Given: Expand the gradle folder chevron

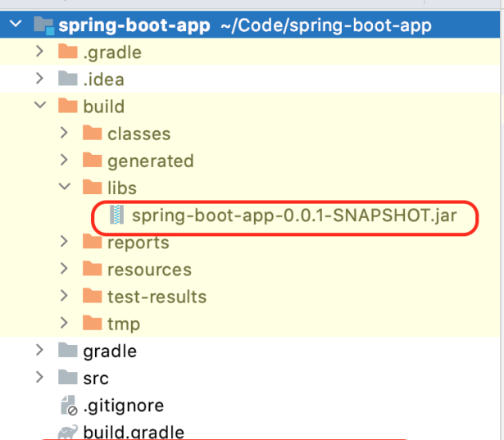Looking at the screenshot, I should tap(39, 350).
